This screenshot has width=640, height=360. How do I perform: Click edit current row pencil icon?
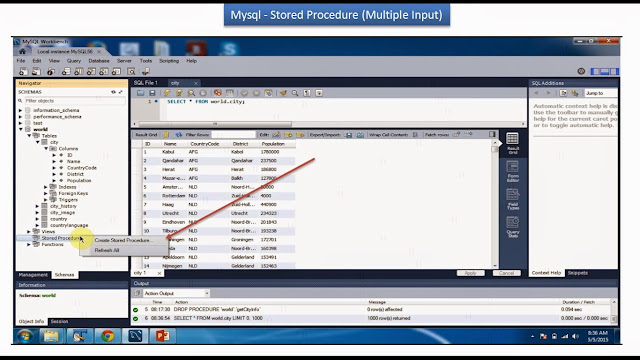276,134
